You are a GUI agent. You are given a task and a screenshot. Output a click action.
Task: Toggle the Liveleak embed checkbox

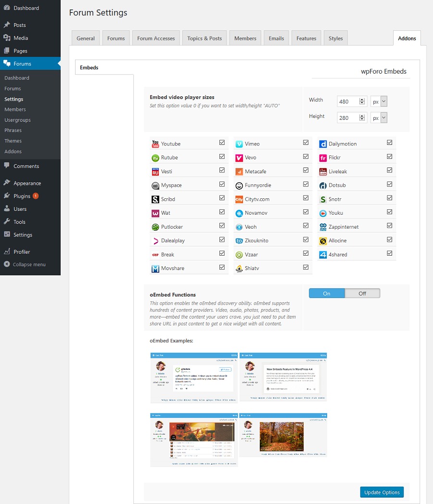click(390, 170)
